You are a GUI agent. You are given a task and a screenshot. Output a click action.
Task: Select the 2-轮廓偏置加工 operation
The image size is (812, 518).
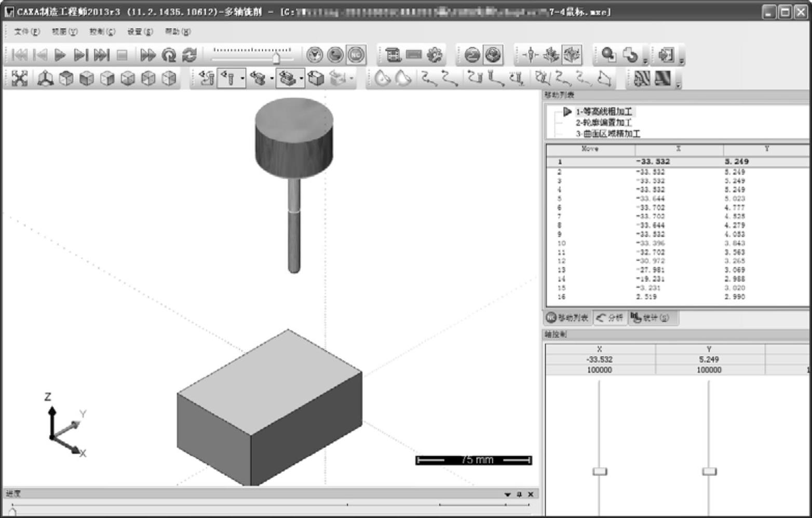click(x=603, y=123)
